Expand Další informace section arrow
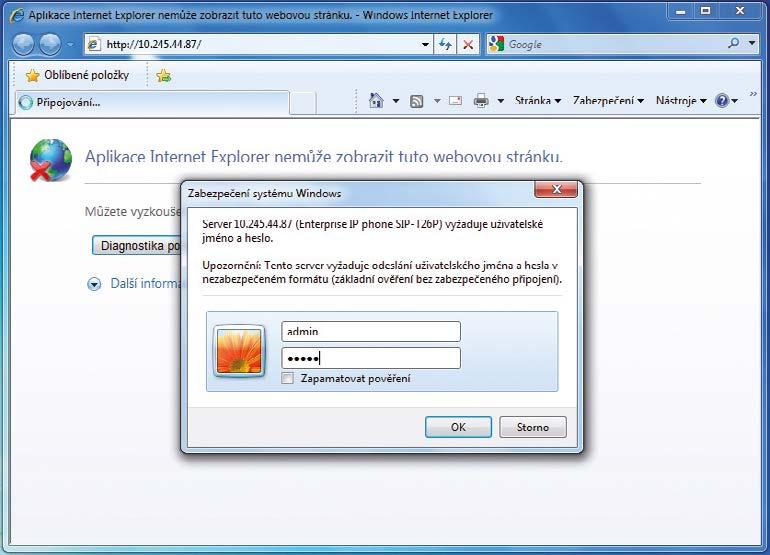Viewport: 770px width, 555px height. (94, 284)
